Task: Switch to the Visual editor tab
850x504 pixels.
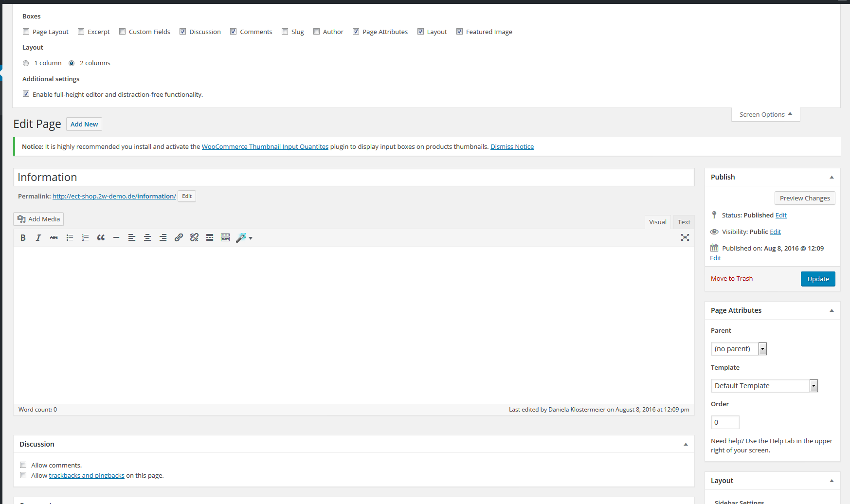Action: 658,222
